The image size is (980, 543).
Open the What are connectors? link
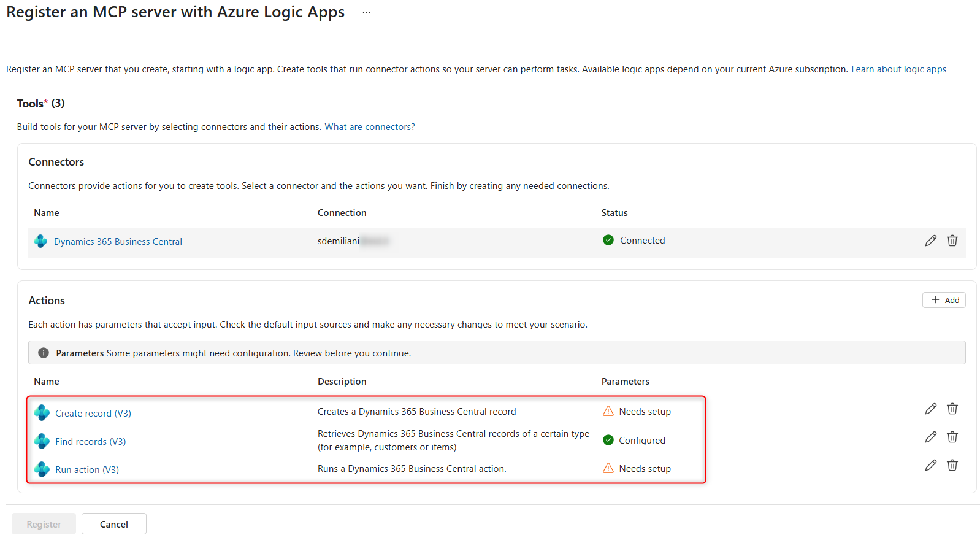click(x=369, y=127)
